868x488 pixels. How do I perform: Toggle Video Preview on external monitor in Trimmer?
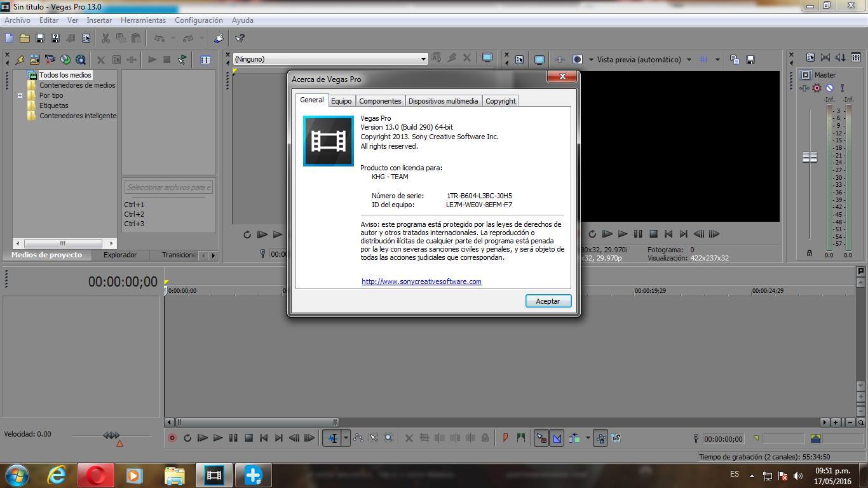tap(487, 58)
